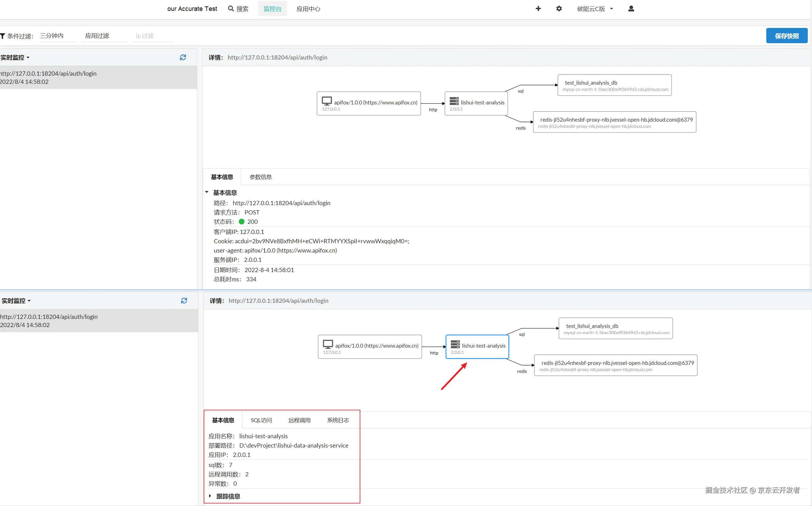Click the search magnifier icon
812x506 pixels.
tap(231, 9)
